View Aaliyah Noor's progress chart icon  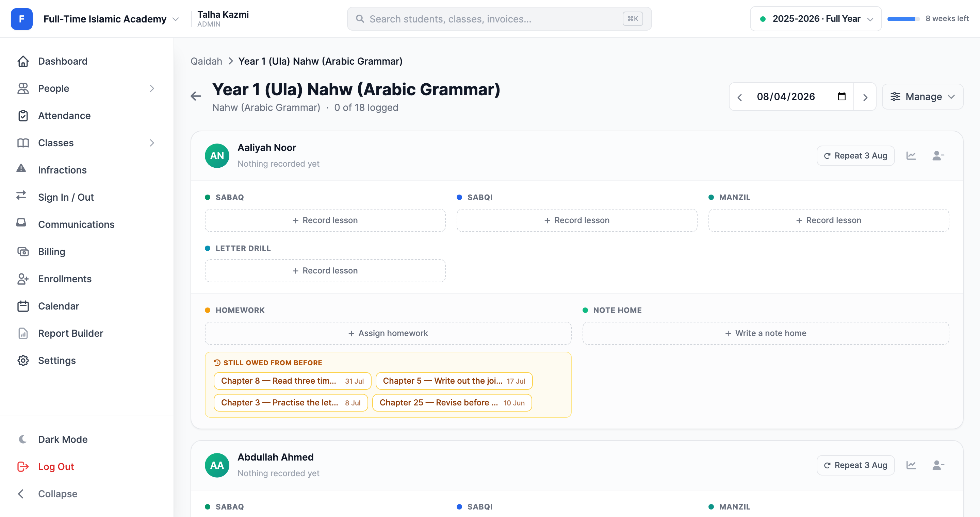[x=911, y=155]
